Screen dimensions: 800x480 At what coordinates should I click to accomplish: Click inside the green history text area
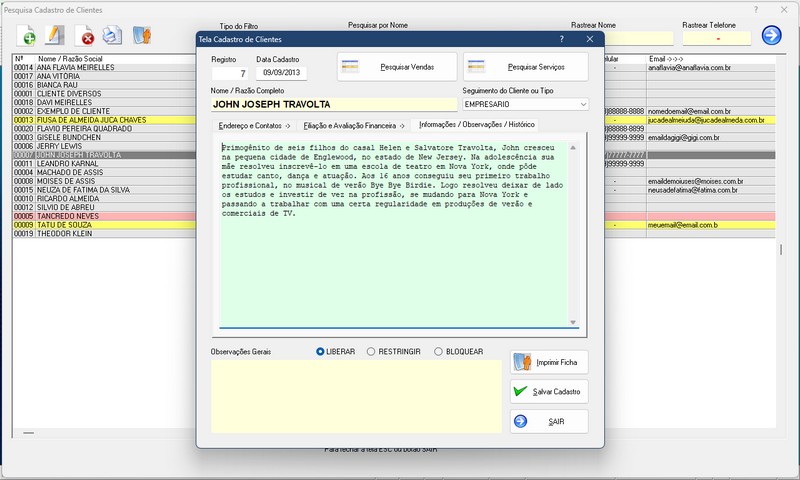point(393,233)
